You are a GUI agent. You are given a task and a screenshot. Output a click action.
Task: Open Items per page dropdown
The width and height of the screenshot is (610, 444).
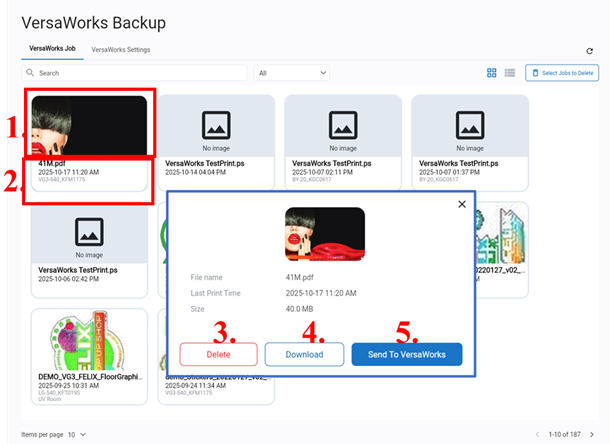(x=77, y=434)
